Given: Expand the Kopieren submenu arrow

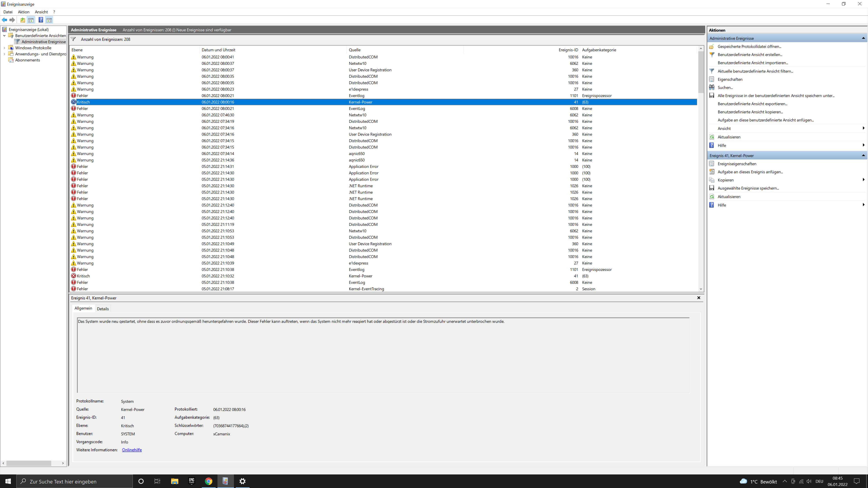Looking at the screenshot, I should [x=863, y=180].
